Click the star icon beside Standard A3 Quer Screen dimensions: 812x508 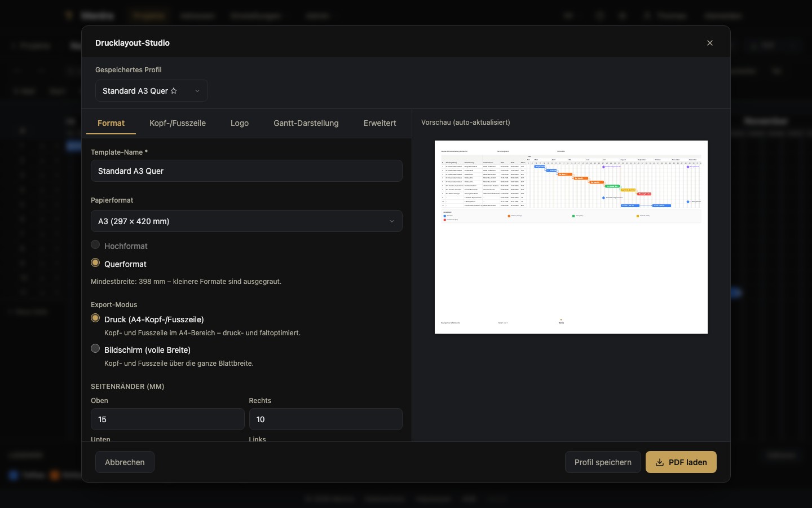coord(174,91)
